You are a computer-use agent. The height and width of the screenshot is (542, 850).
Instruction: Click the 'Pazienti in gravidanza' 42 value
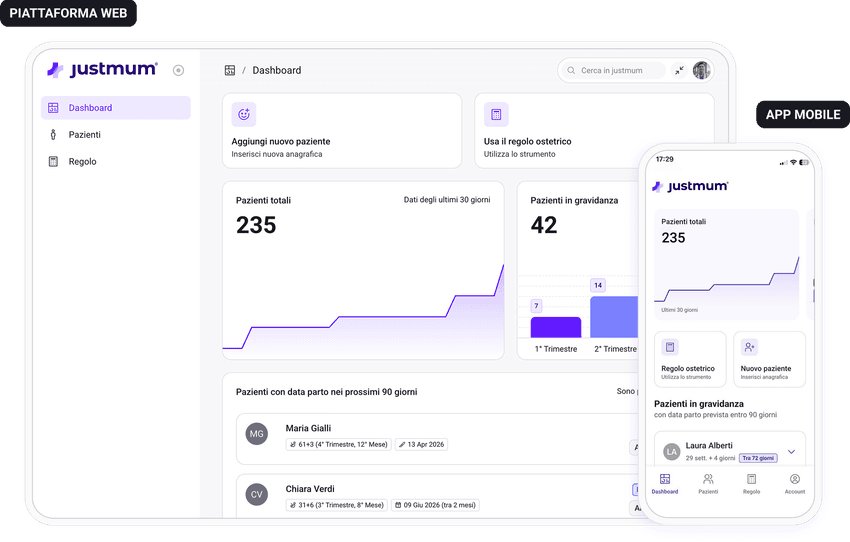[x=544, y=225]
